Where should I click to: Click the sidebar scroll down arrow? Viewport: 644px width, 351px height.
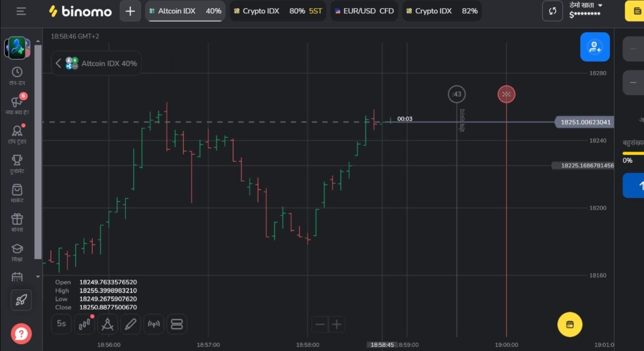coord(38,277)
